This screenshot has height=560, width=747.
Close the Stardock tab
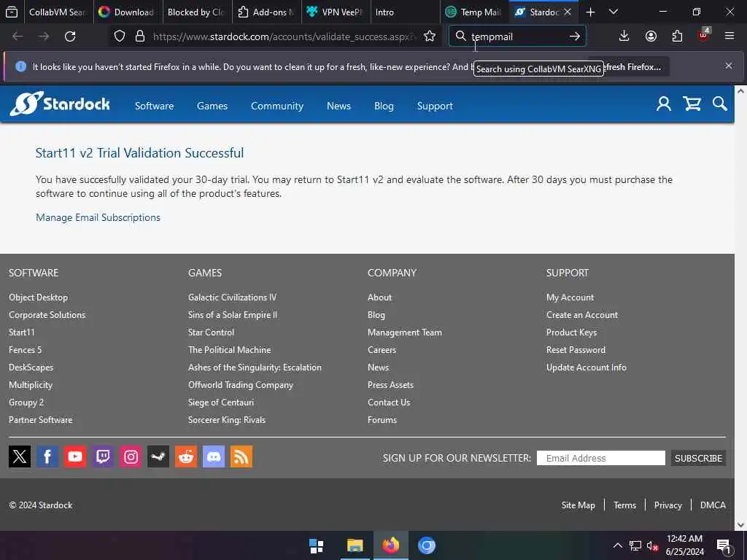point(568,12)
